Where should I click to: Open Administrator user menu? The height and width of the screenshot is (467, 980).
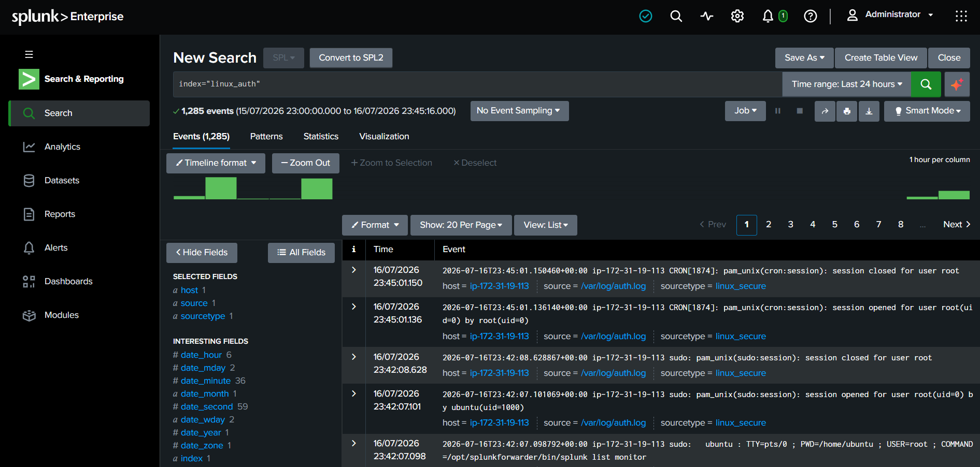tap(890, 15)
